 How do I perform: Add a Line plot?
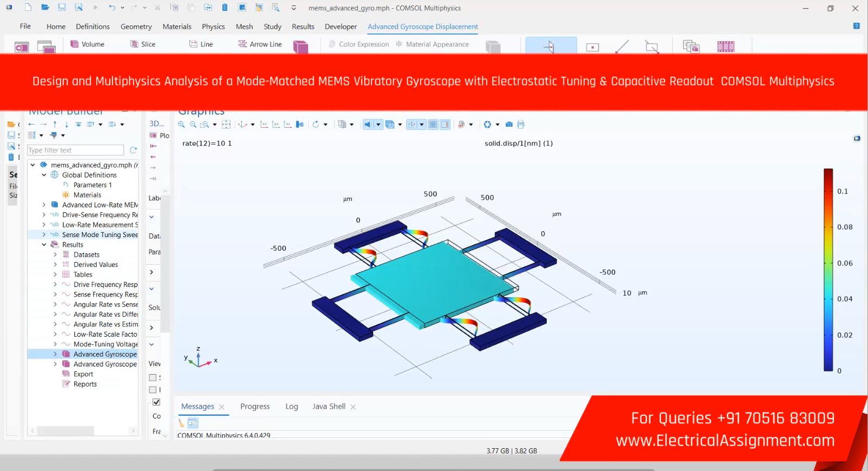(x=201, y=44)
